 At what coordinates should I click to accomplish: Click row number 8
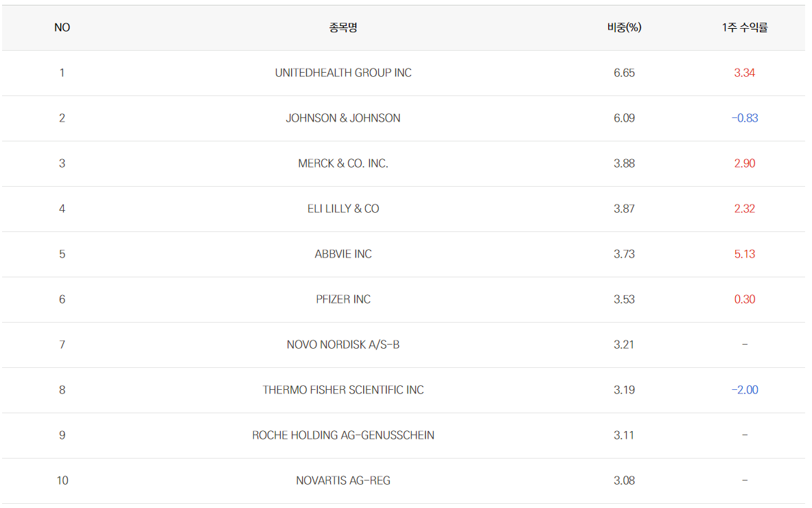[x=62, y=390]
